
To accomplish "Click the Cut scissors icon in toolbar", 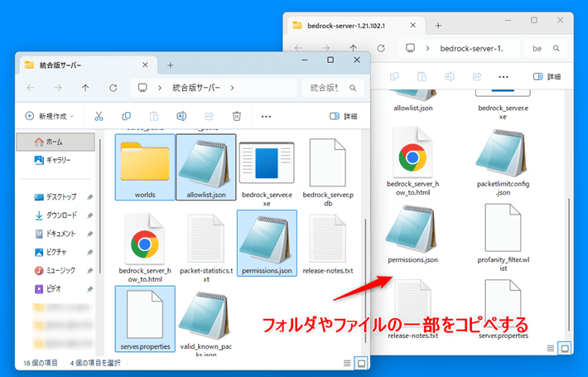I will [99, 116].
